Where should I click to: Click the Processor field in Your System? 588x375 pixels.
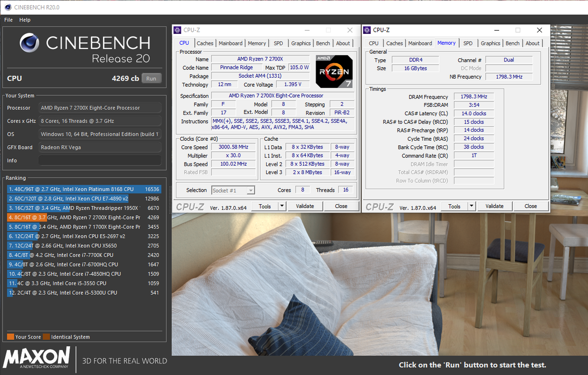[x=100, y=108]
